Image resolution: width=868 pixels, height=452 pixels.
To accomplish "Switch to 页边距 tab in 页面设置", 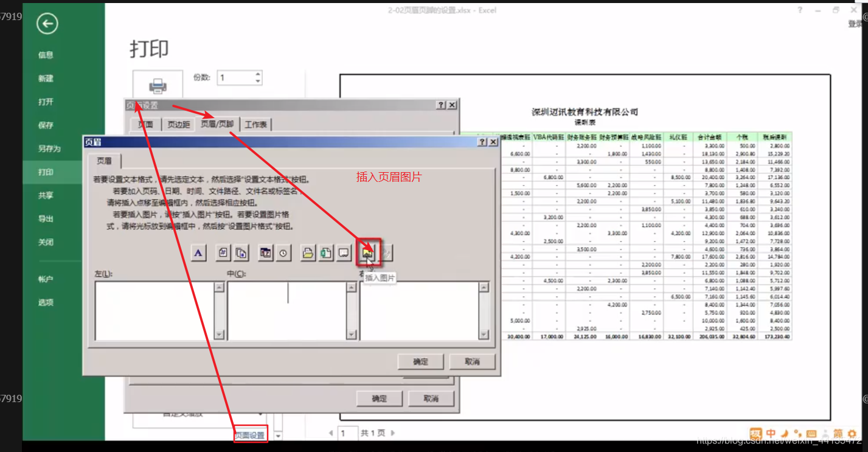I will [x=179, y=125].
